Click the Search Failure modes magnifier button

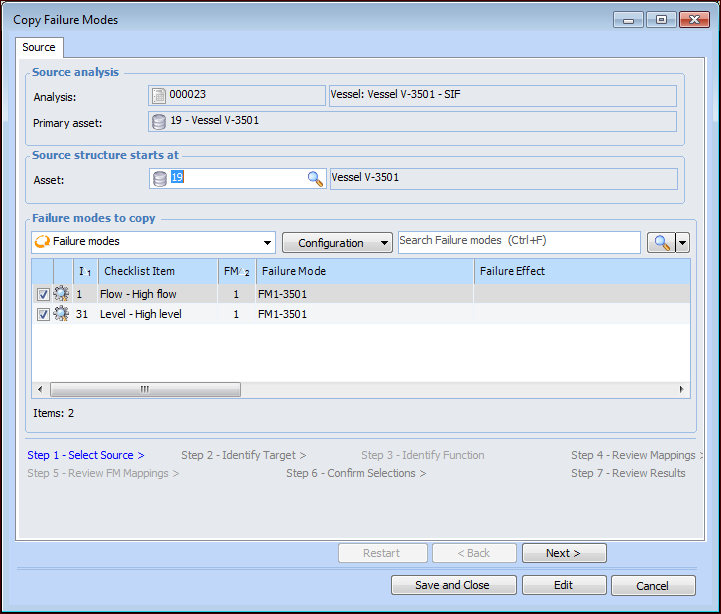point(660,243)
